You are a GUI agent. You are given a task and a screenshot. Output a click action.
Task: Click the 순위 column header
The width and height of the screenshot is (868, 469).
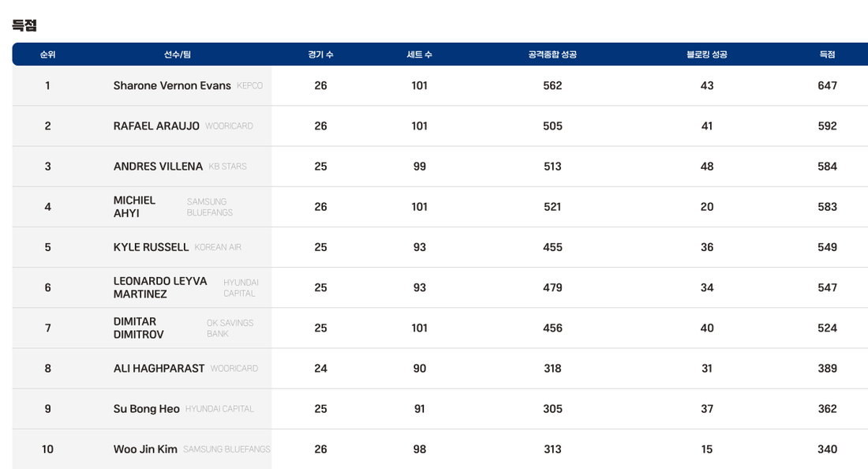pos(47,54)
